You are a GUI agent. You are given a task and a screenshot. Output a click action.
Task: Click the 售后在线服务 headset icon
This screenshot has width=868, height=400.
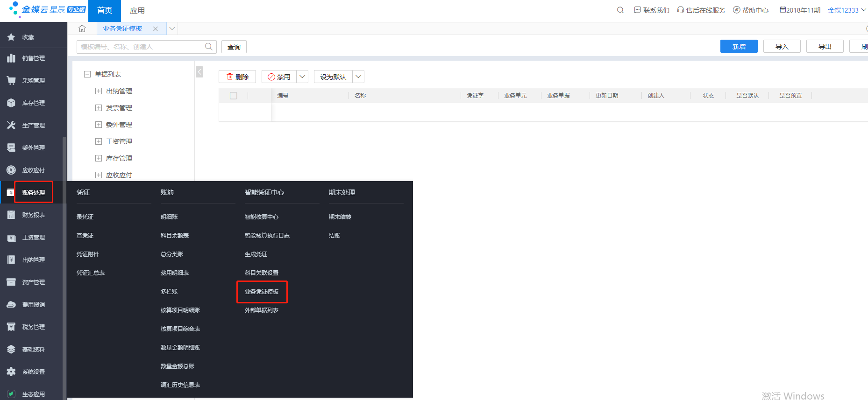(x=681, y=10)
